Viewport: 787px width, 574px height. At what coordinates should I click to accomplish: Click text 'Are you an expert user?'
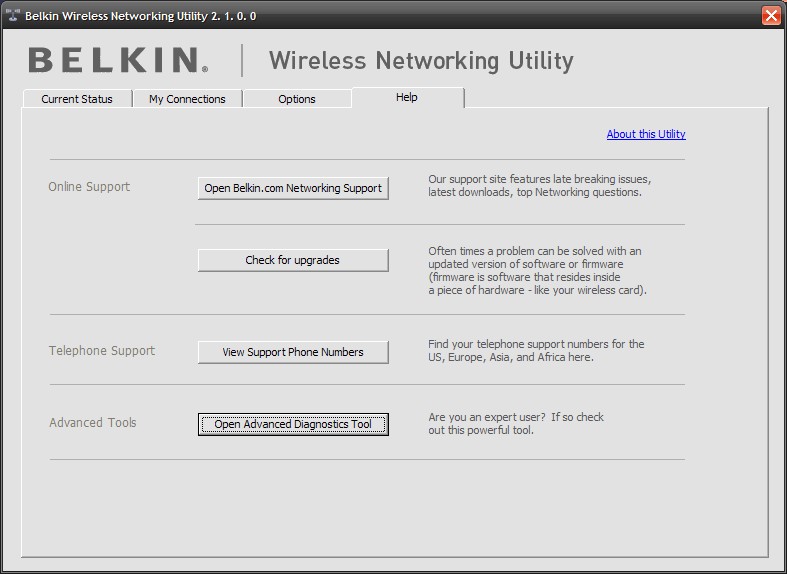(486, 417)
